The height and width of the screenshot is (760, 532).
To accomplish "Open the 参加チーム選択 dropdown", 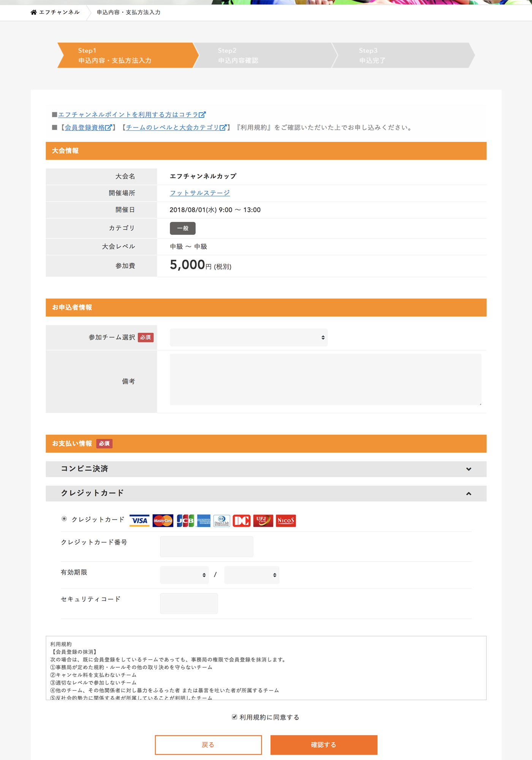I will pos(249,337).
